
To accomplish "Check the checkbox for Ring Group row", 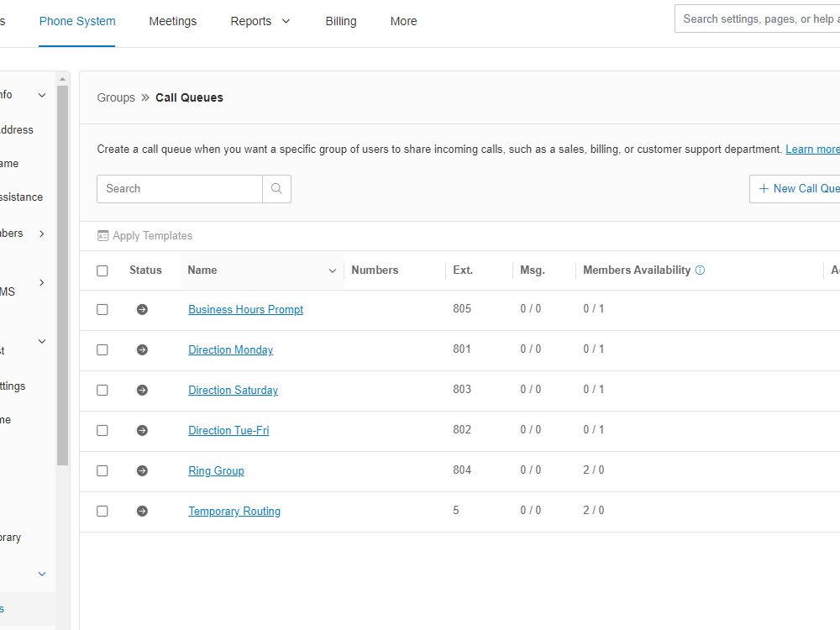I will (102, 470).
